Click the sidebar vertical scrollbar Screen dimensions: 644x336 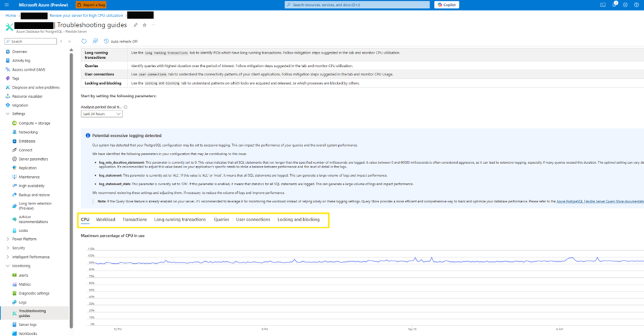click(71, 189)
